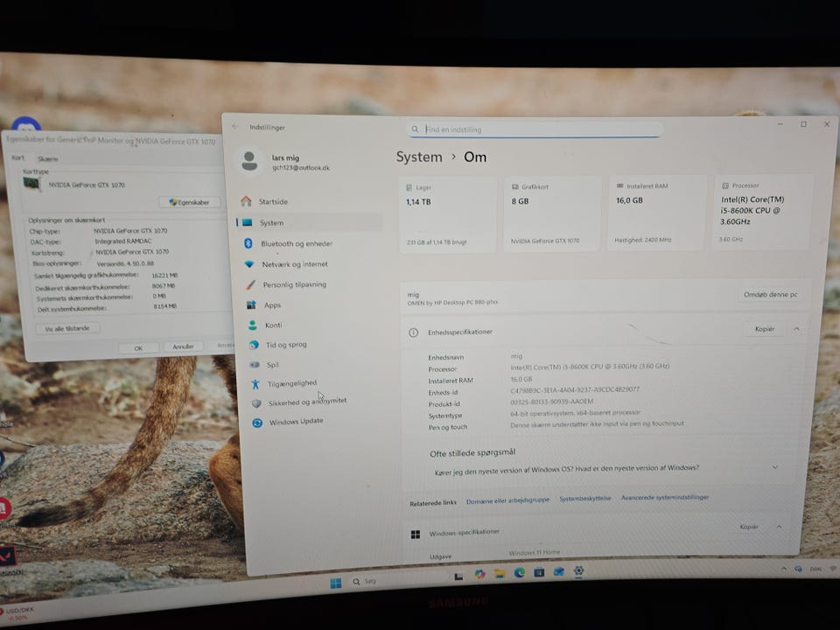This screenshot has height=630, width=840.
Task: Switch to Kort tab in properties dialog
Action: [x=17, y=157]
